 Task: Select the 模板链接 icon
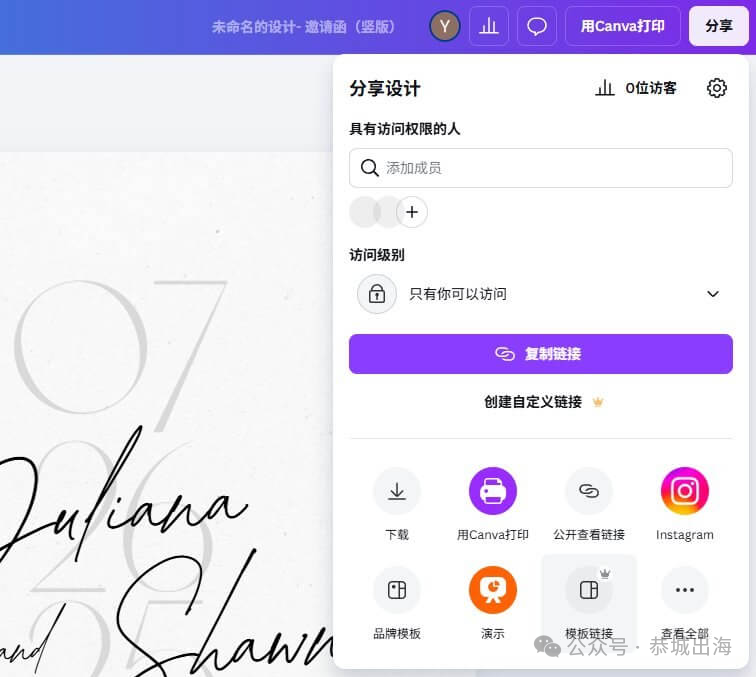pos(589,590)
